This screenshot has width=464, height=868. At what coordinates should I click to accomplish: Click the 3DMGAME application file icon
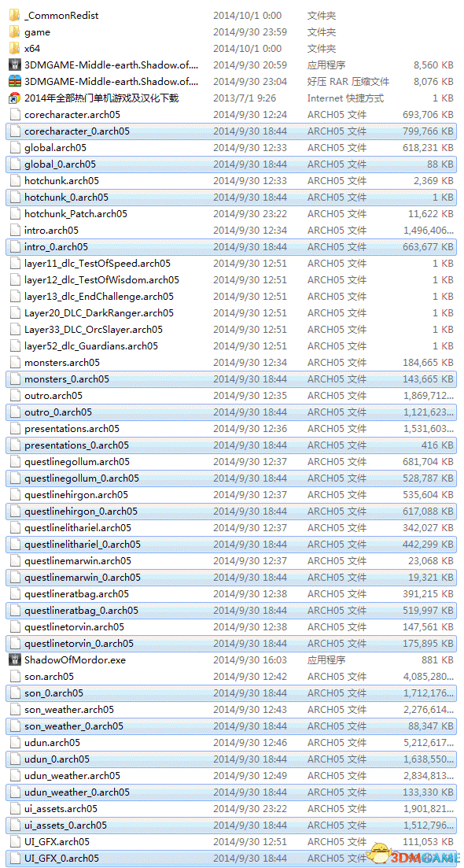(x=14, y=65)
